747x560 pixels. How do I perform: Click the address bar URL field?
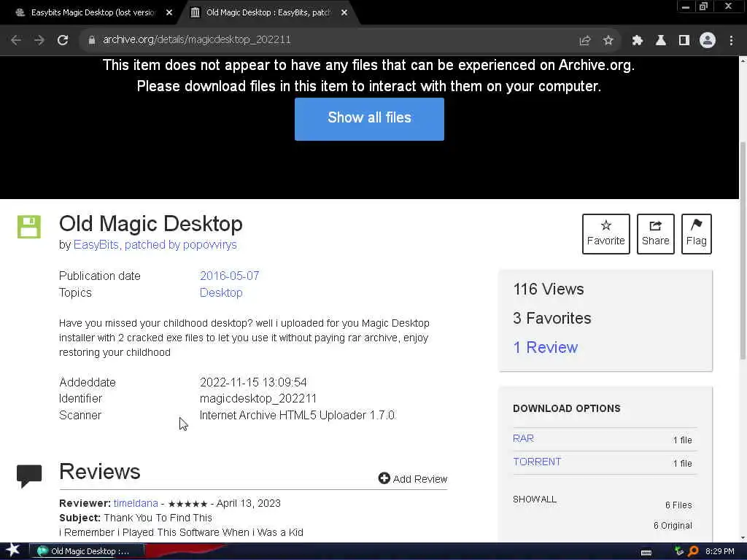point(329,40)
